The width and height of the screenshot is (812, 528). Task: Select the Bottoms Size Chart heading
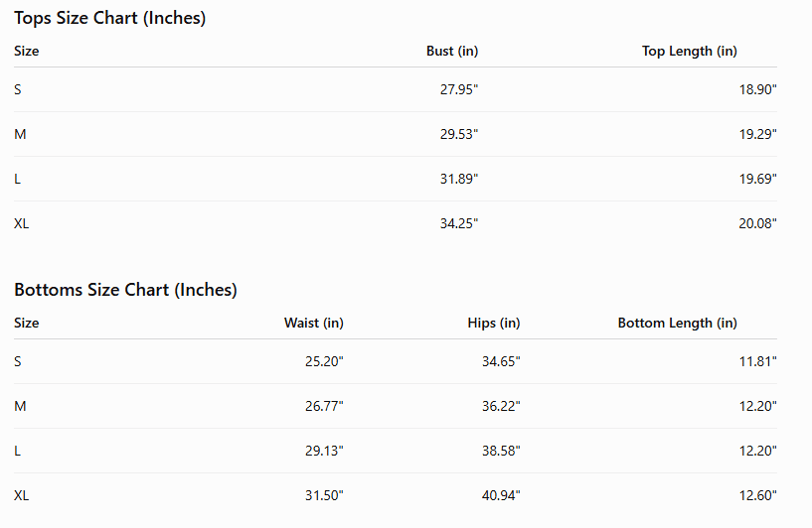[x=126, y=290]
